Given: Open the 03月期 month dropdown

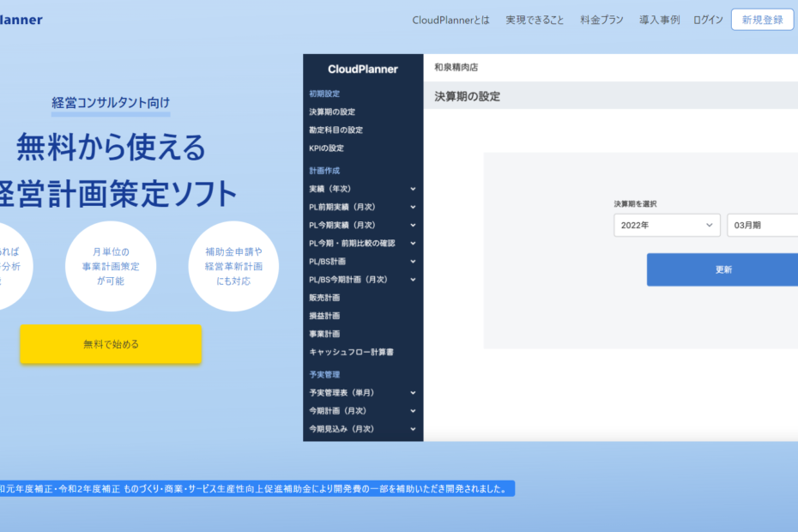Looking at the screenshot, I should coord(762,225).
